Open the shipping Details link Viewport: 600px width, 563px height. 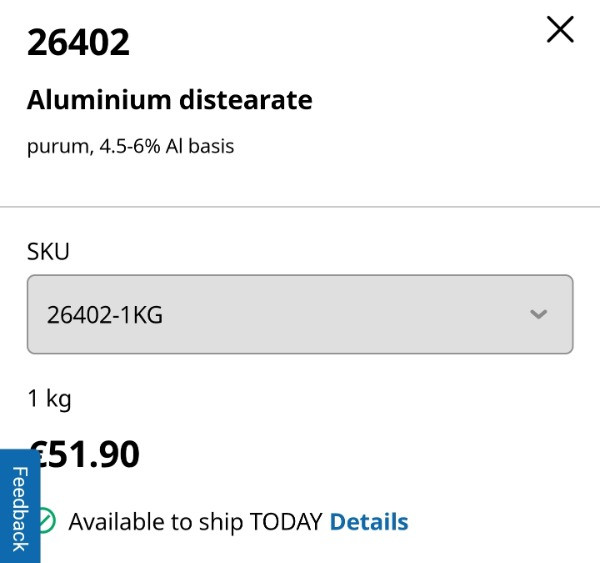tap(368, 522)
